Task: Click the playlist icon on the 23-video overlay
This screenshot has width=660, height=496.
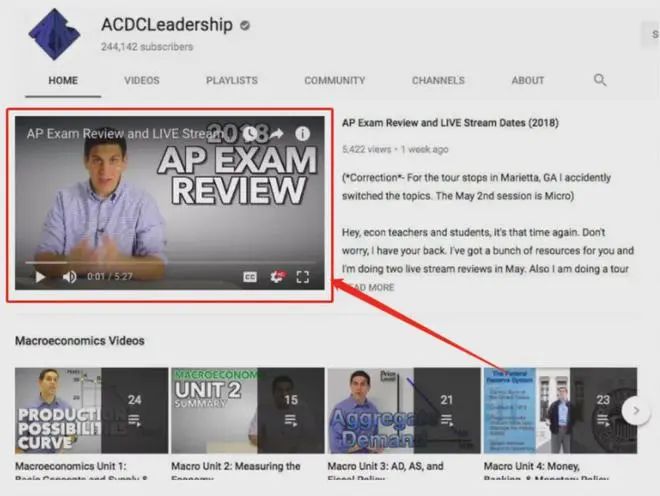Action: (x=603, y=420)
